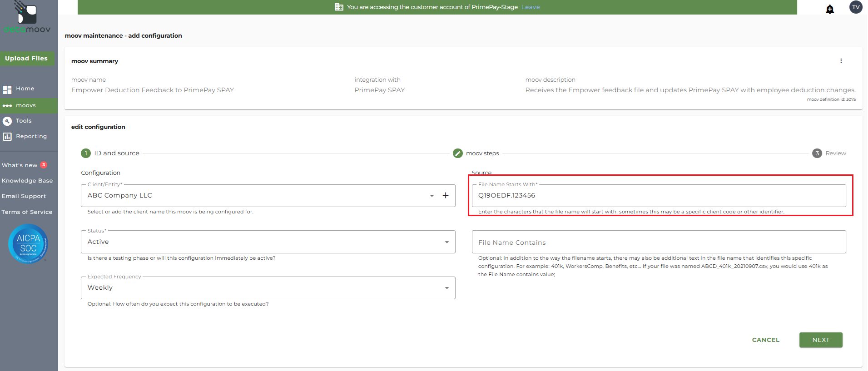Image resolution: width=868 pixels, height=371 pixels.
Task: Click the AICPA SOC badge
Action: 28,244
